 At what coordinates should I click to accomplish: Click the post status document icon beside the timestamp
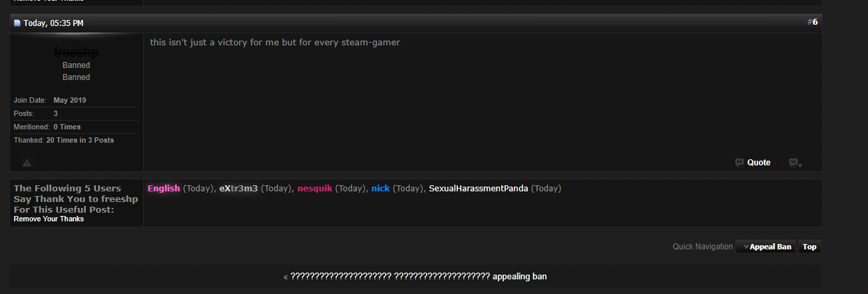click(x=17, y=23)
